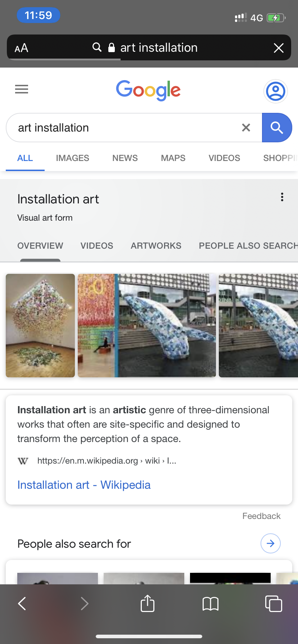298x644 pixels.
Task: Open the hanging confetti installation thumbnail
Action: pos(40,326)
